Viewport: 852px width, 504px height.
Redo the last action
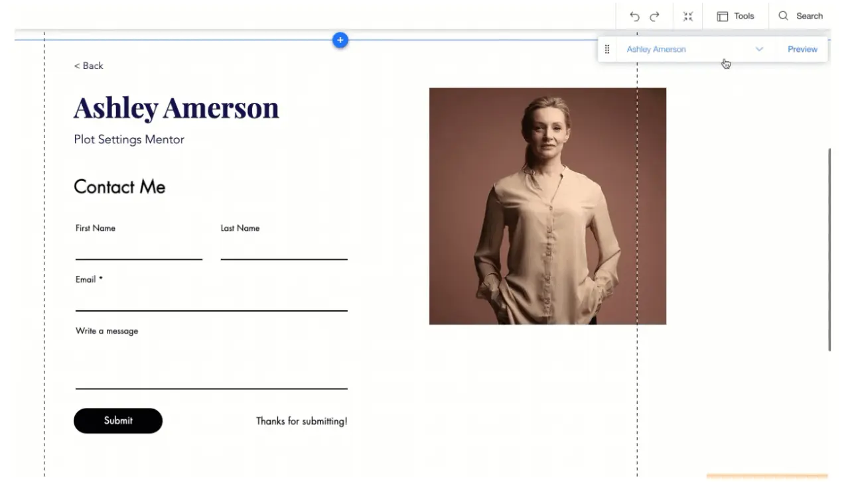click(655, 16)
